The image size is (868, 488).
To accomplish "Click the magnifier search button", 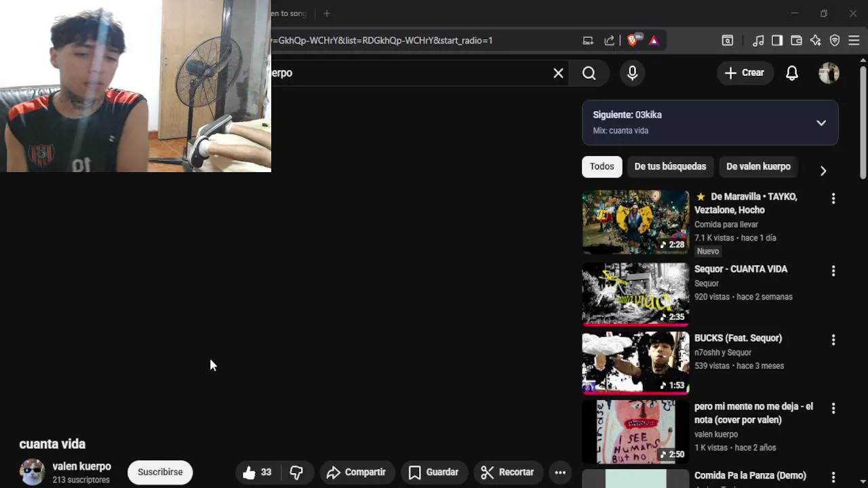I will (589, 73).
